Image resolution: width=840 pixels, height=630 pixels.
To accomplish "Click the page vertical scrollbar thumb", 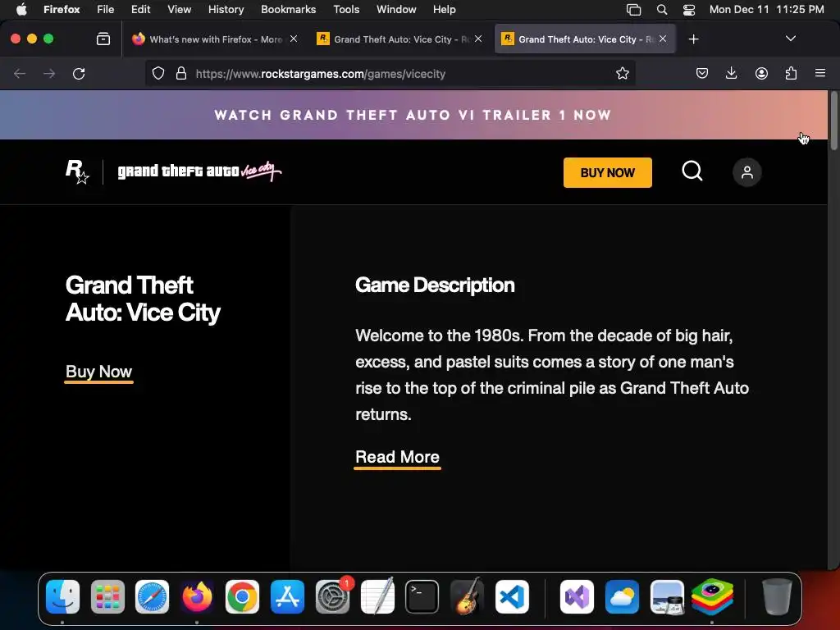I will [833, 121].
